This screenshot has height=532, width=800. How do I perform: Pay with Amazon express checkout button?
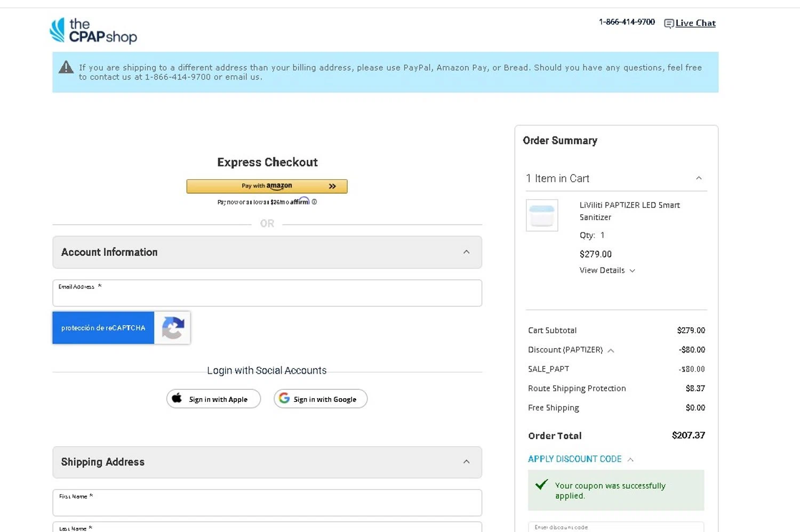coord(267,186)
